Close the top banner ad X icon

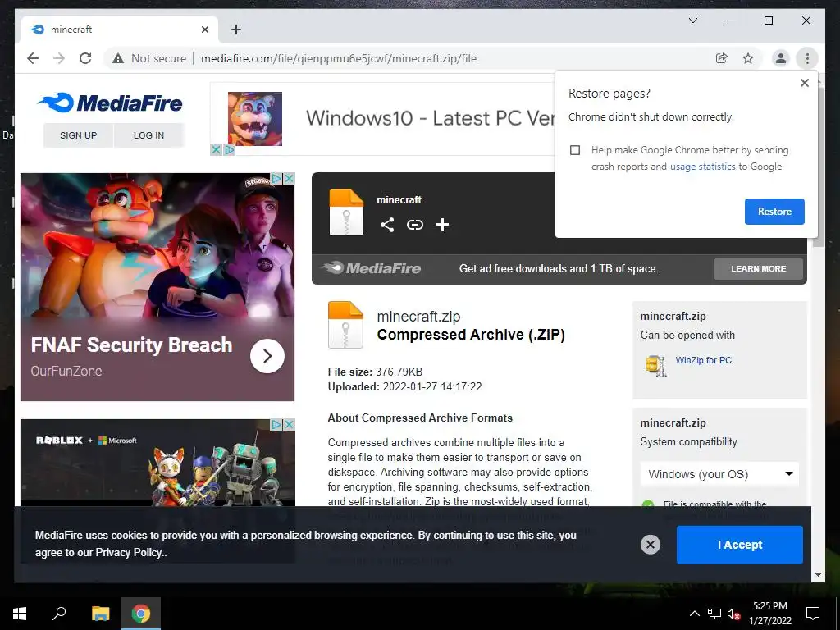tap(216, 149)
